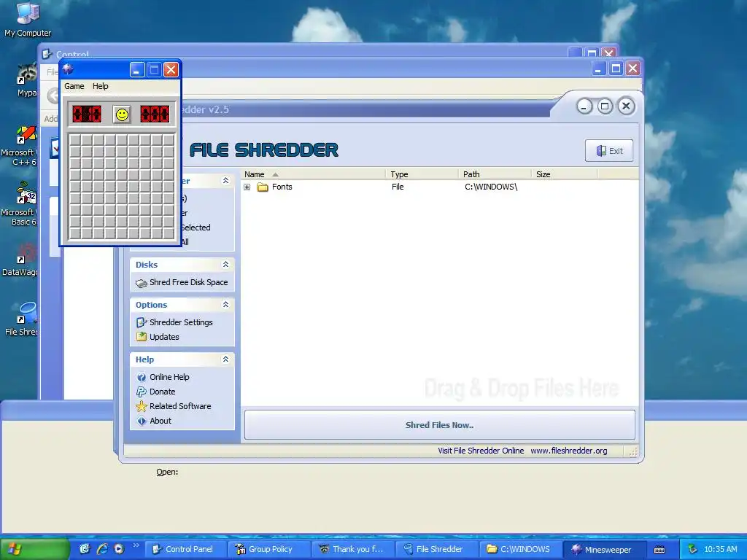This screenshot has width=747, height=560.
Task: Select the Fonts folder icon
Action: (263, 187)
